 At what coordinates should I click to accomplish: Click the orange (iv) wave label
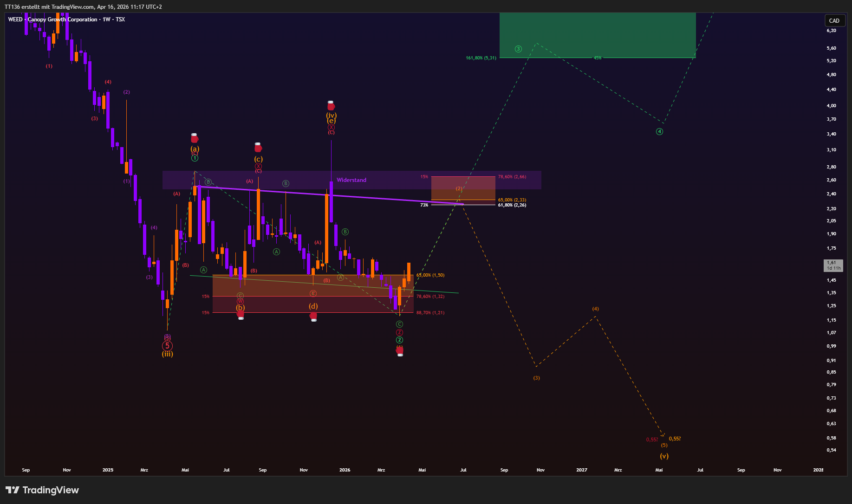point(331,115)
